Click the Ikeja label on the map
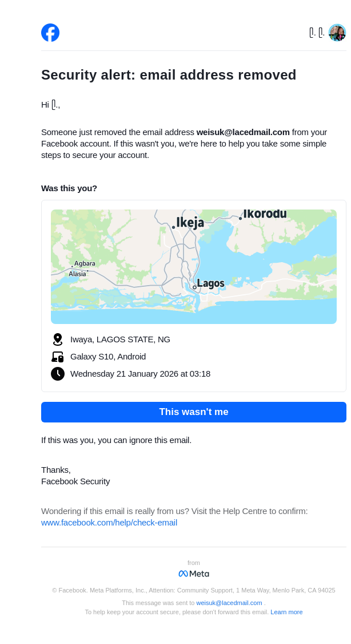Viewport: 351px width, 644px height. 190,223
